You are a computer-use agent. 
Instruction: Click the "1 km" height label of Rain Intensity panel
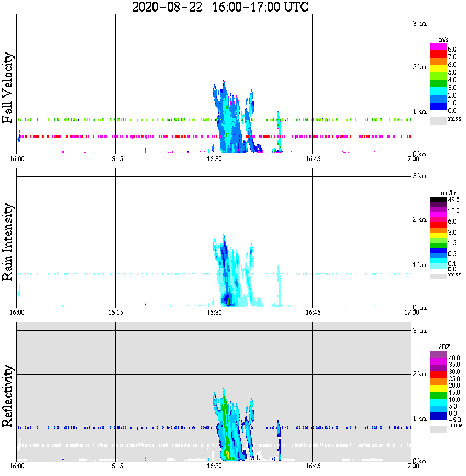(x=420, y=265)
